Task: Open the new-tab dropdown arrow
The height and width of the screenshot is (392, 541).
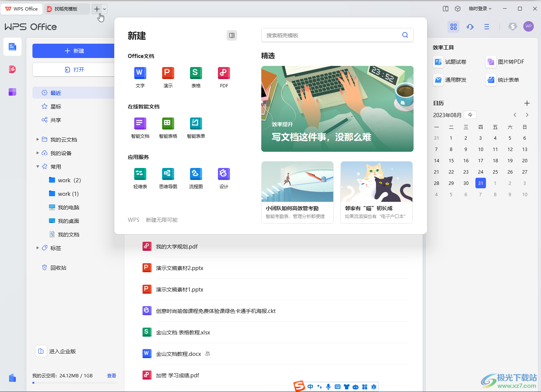Action: pyautogui.click(x=104, y=9)
